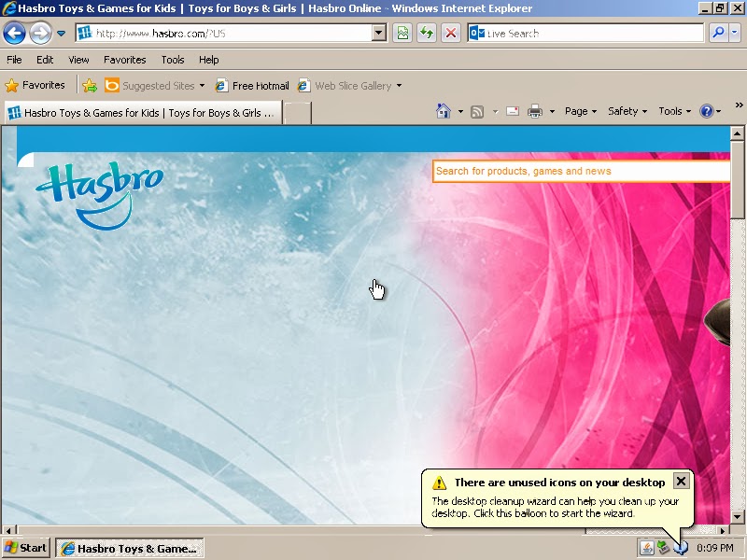Click the Forward navigation arrow
Screen dimensions: 747x560
(x=41, y=34)
